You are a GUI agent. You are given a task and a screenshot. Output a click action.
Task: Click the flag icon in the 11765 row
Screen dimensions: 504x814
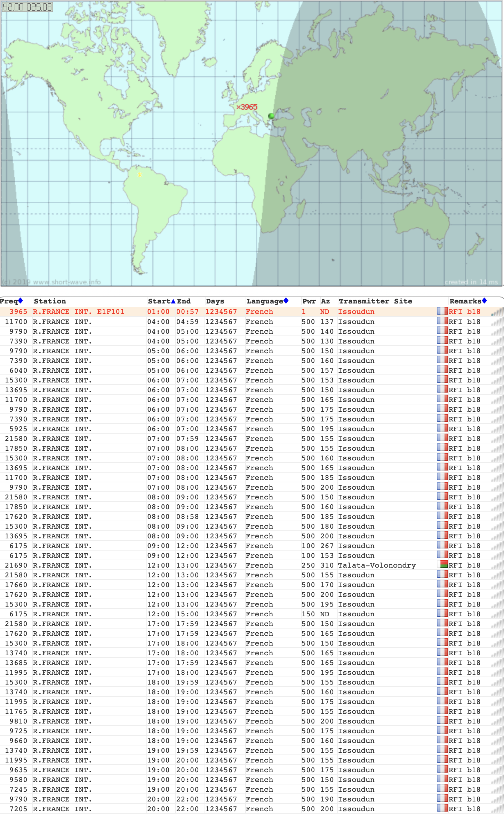point(442,711)
